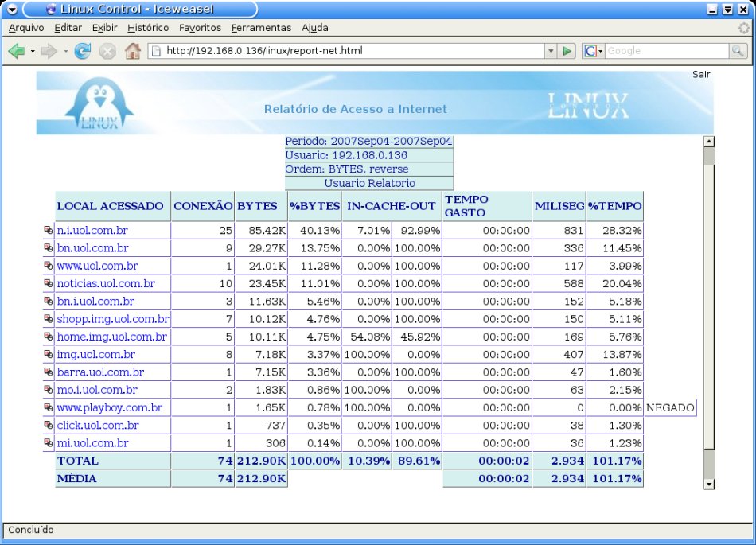
Task: Open the Editar menu
Action: tap(68, 28)
